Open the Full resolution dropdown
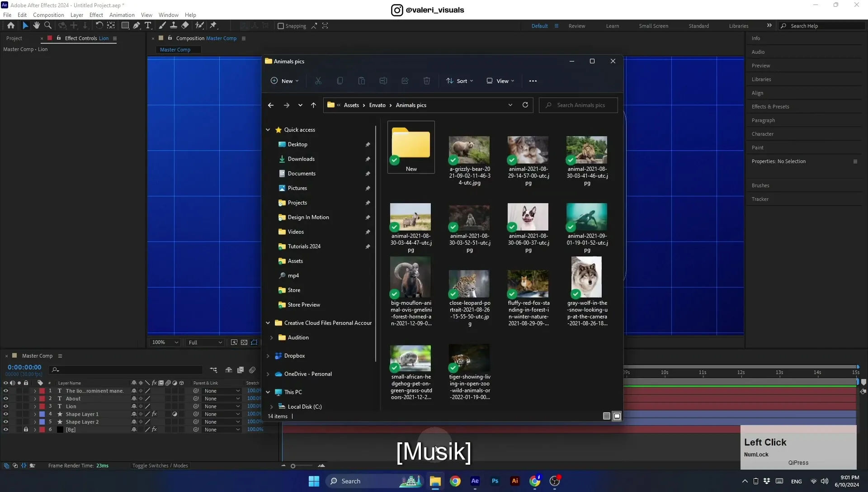Viewport: 868px width, 492px height. [205, 342]
